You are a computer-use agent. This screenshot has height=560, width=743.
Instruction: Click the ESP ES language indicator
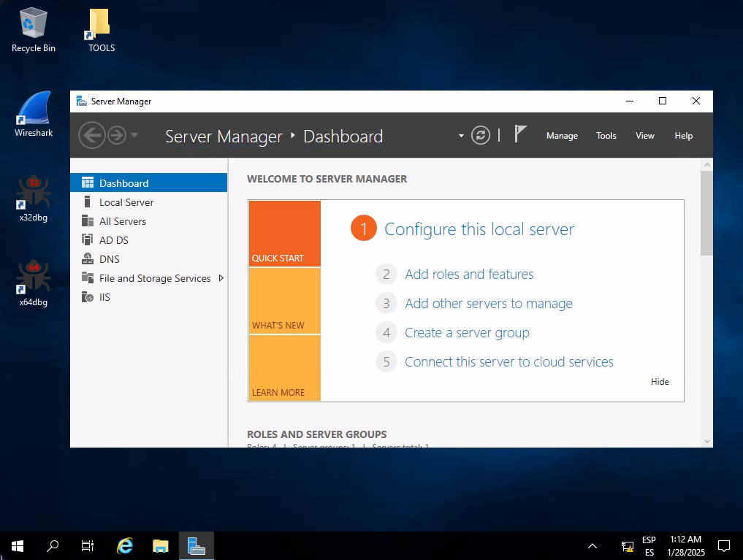[x=649, y=546]
